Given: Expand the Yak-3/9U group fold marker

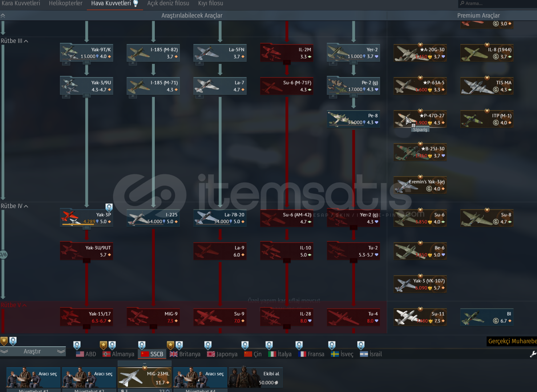Looking at the screenshot, I should point(86,95).
